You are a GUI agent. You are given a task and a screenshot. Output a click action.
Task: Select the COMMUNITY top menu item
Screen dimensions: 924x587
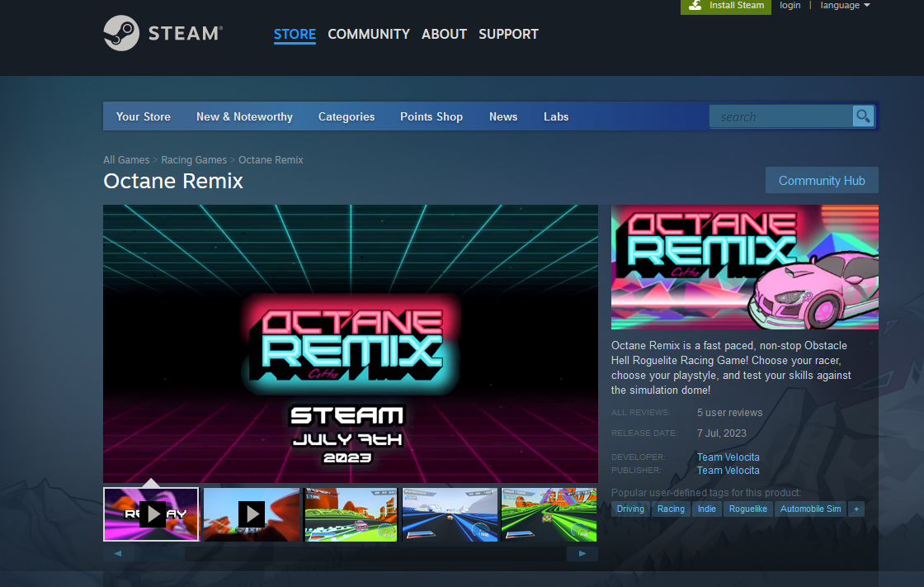[x=369, y=34]
